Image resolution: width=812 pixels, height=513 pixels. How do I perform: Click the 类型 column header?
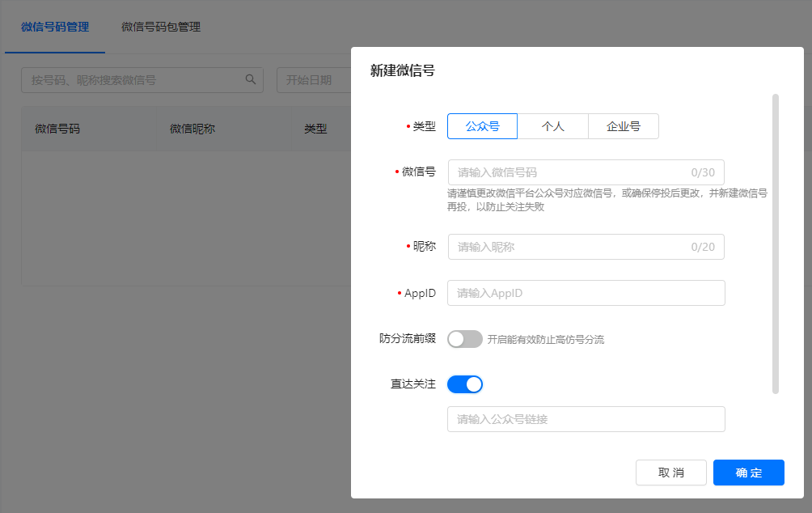317,129
